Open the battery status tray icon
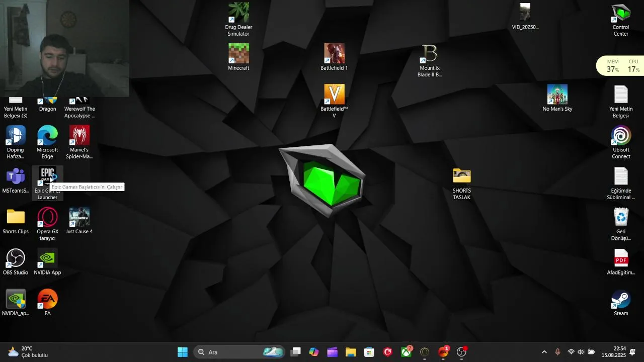This screenshot has width=644, height=362. coord(592,352)
